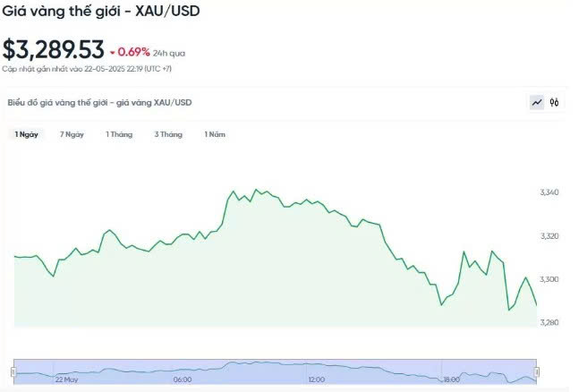Image resolution: width=587 pixels, height=392 pixels.
Task: Click the 'Biểu đồ giá vàng thế giới' chart title
Action: tap(99, 103)
